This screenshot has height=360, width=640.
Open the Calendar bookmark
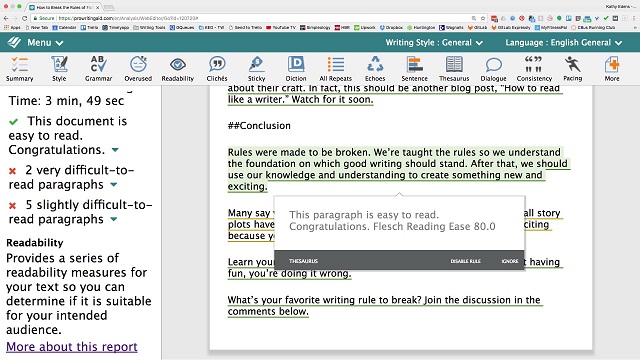coord(64,27)
